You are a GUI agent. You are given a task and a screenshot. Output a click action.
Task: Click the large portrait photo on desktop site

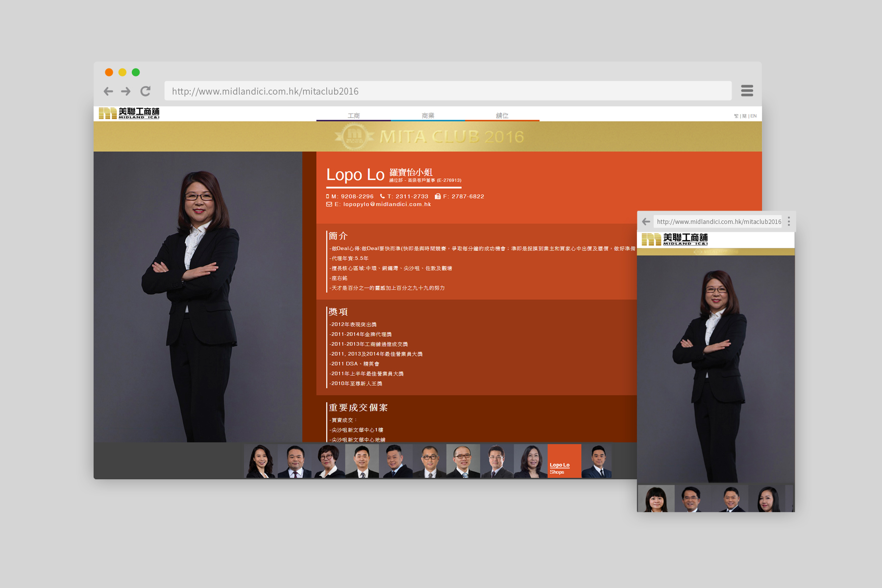tap(198, 297)
